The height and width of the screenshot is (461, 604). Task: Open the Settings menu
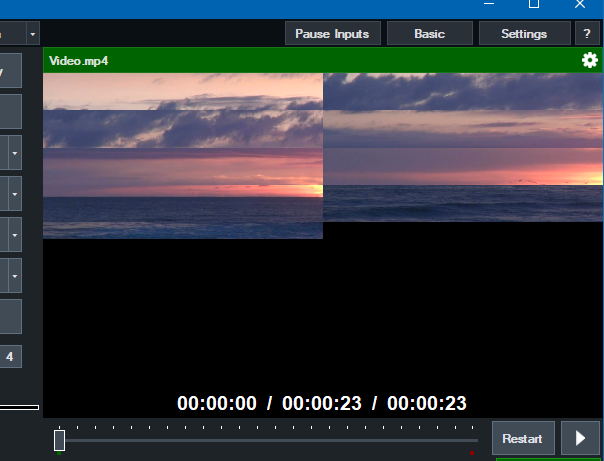point(524,34)
